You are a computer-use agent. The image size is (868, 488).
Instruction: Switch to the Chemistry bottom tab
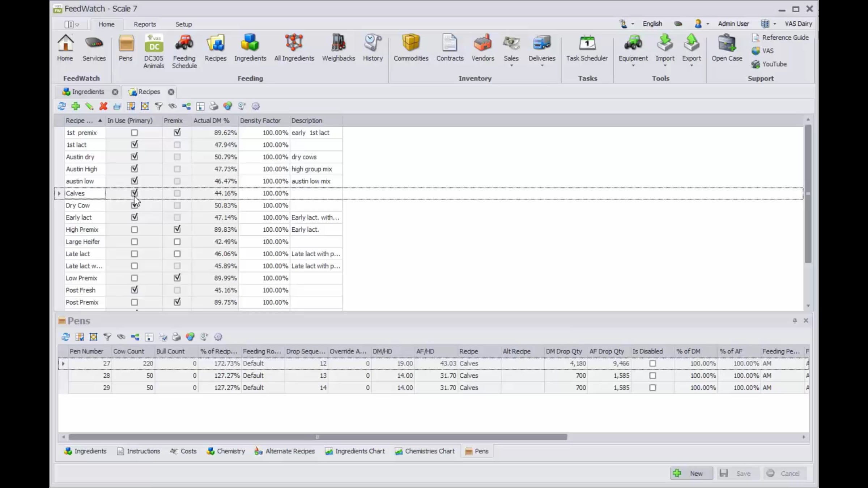click(226, 451)
